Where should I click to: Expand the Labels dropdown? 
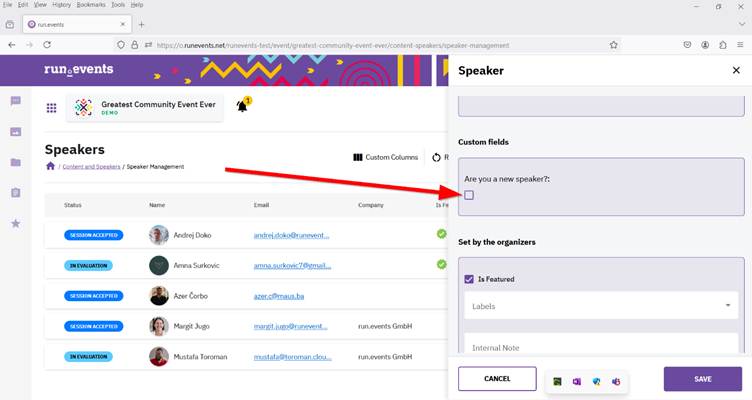point(600,306)
